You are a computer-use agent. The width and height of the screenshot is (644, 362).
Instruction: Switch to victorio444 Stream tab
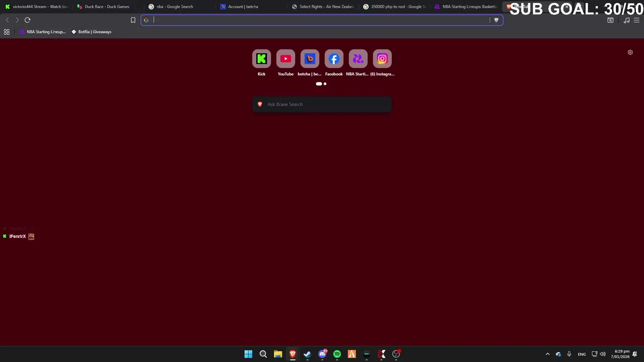36,7
